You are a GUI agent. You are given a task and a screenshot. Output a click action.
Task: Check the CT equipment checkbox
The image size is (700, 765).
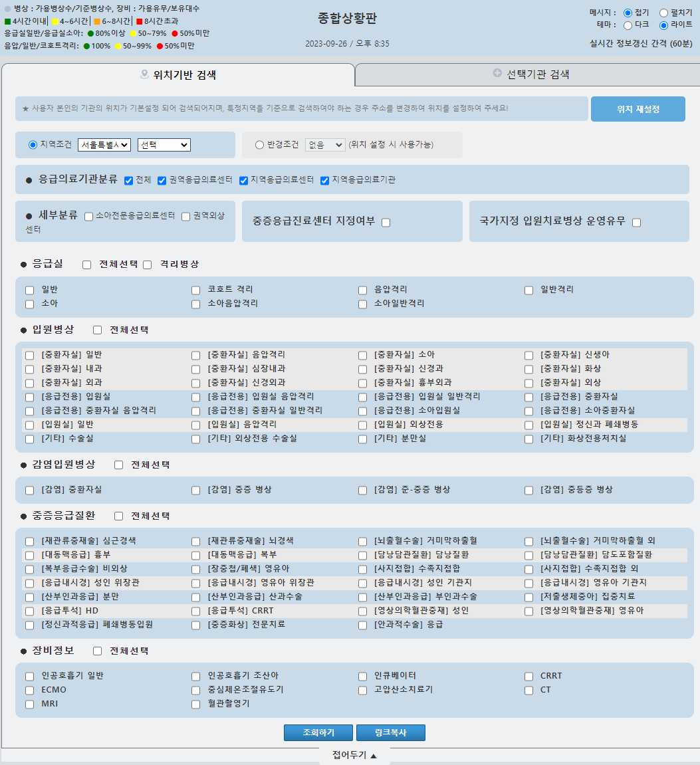[x=528, y=691]
